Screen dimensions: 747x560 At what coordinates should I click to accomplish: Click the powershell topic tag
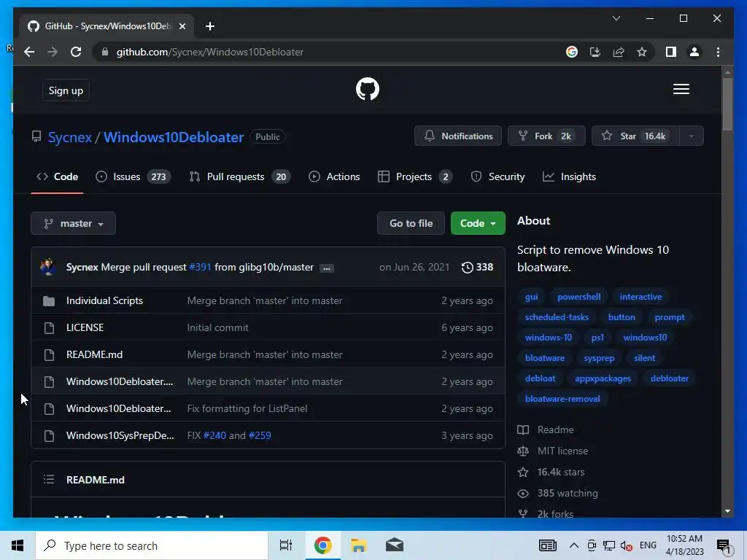(x=578, y=297)
